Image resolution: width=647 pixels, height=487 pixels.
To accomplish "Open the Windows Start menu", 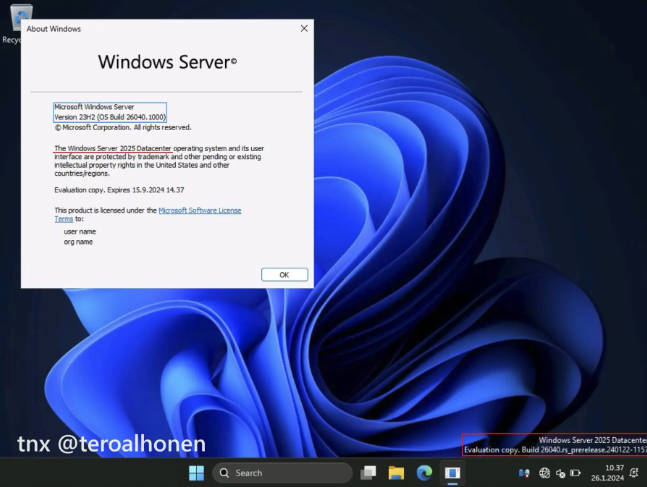I will tap(196, 473).
